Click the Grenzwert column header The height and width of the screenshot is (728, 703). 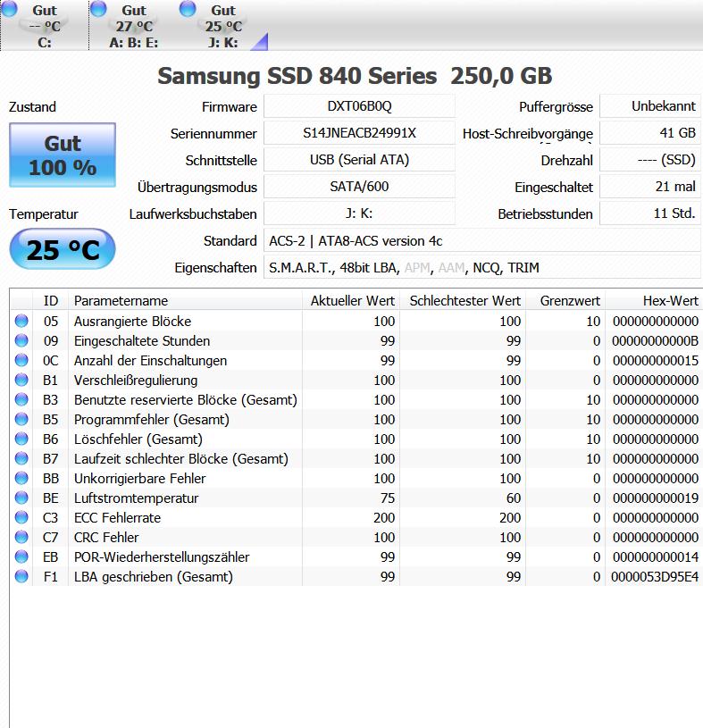point(565,300)
